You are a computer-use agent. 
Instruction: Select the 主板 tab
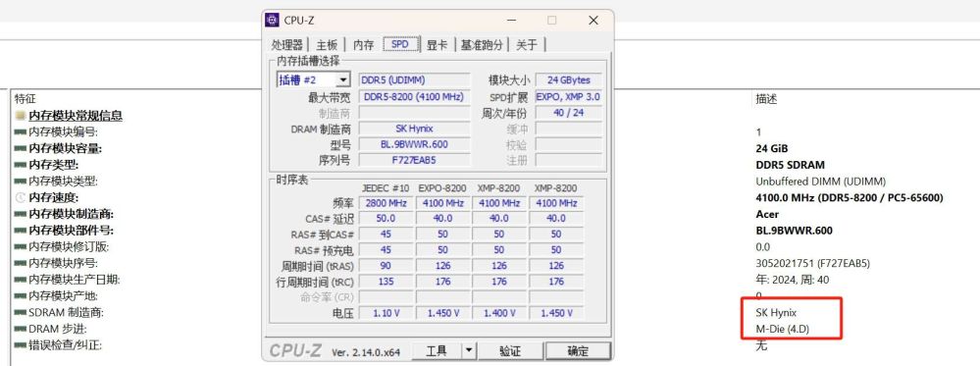click(x=327, y=44)
